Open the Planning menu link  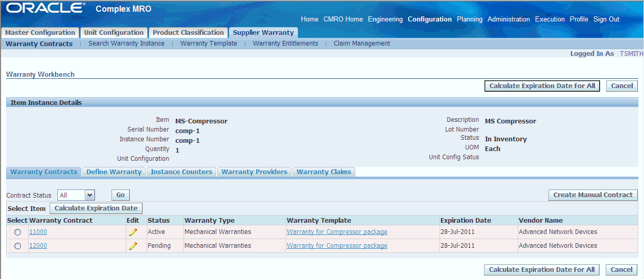coord(470,19)
